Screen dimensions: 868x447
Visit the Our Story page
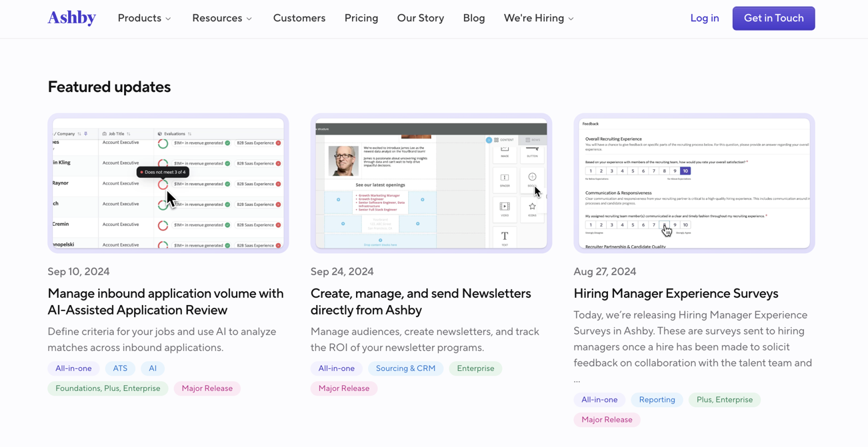pos(421,18)
